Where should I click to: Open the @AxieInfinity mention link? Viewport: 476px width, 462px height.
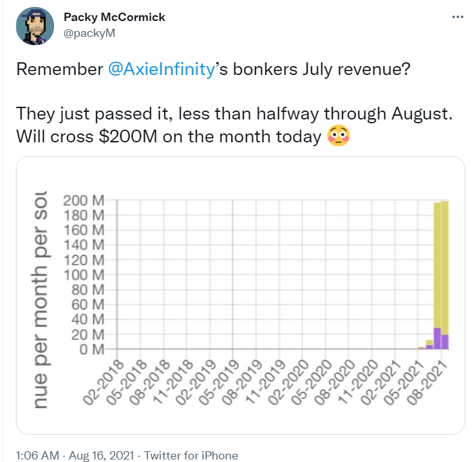(161, 69)
